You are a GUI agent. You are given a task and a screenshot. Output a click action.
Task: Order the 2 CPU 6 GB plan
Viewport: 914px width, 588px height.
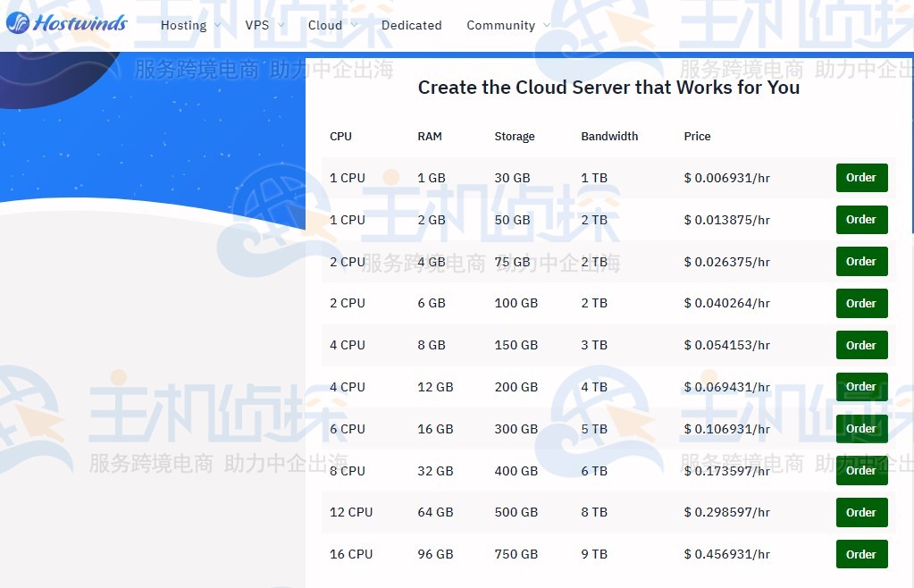tap(860, 303)
